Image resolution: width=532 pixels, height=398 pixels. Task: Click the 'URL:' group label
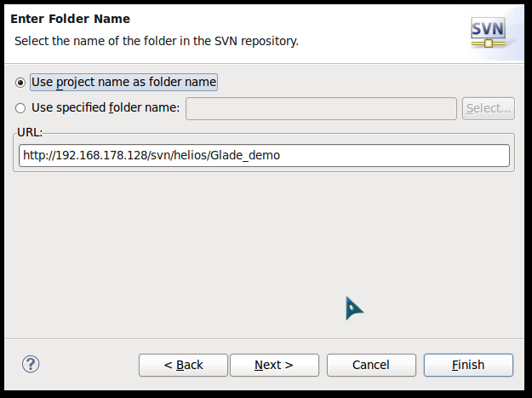click(x=30, y=132)
